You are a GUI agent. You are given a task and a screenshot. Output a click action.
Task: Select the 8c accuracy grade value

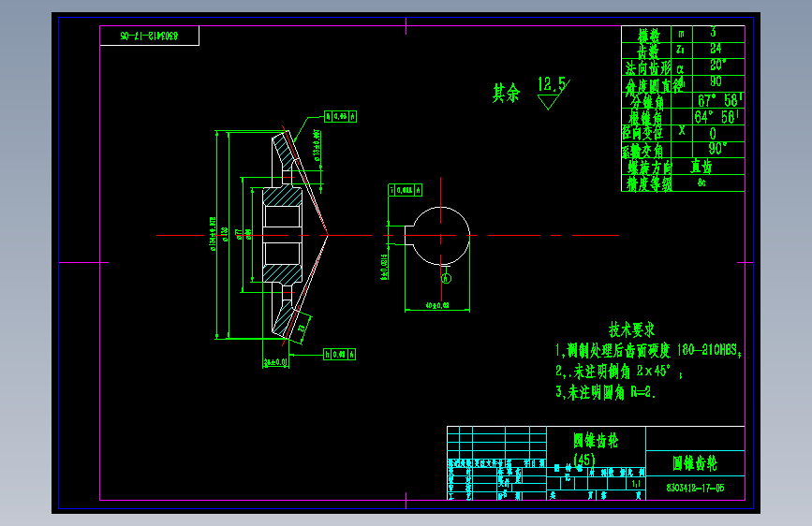point(701,183)
